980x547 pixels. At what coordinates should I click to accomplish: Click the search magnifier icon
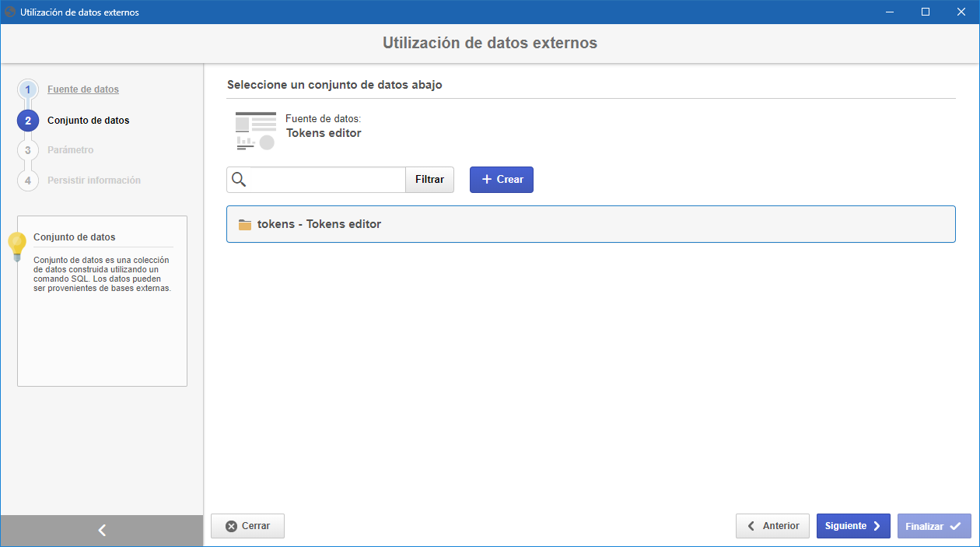pos(239,180)
